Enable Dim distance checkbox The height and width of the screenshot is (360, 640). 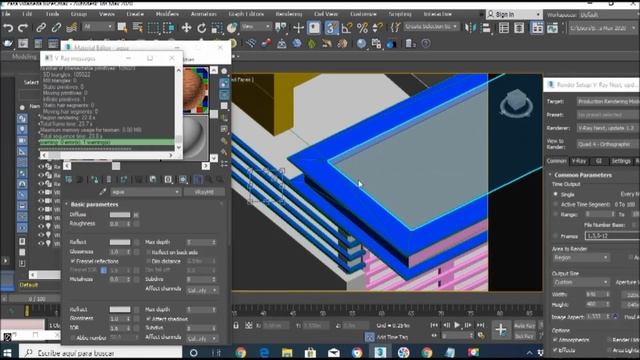[149, 261]
